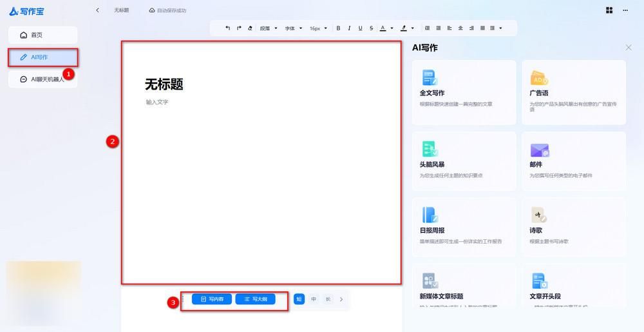Screen dimensions: 644x332
Task: Select the 短 length option
Action: click(x=299, y=299)
